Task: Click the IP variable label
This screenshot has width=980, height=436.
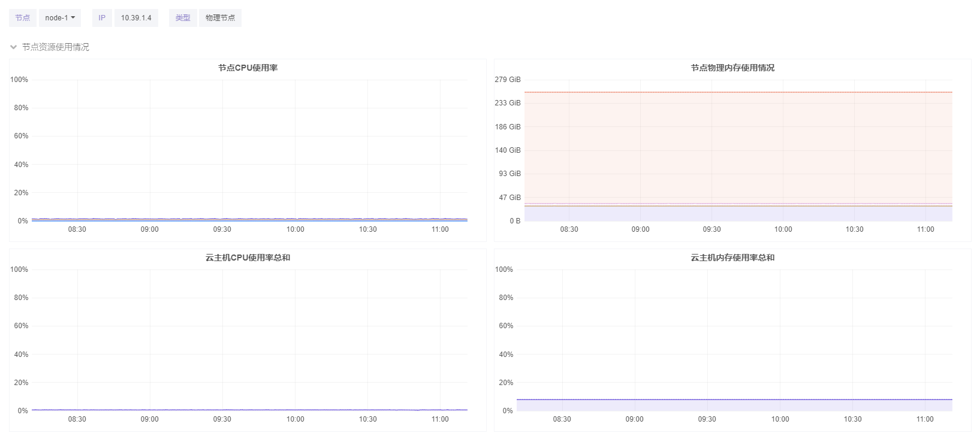Action: [x=102, y=18]
